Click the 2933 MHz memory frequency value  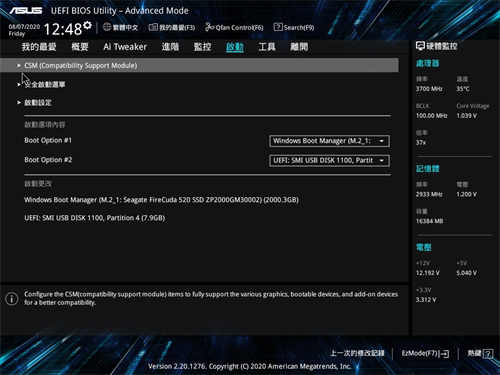point(429,194)
